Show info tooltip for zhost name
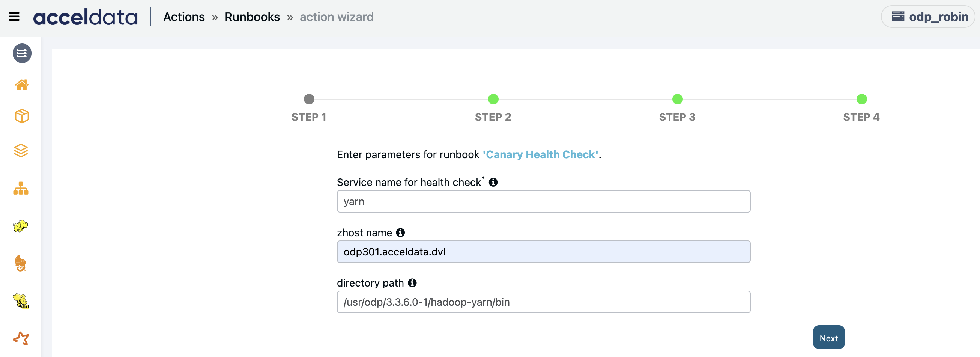The width and height of the screenshot is (980, 357). coord(400,232)
